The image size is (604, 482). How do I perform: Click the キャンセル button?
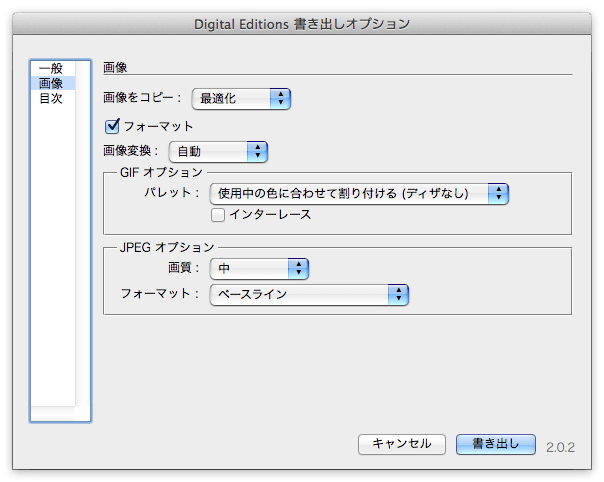pyautogui.click(x=402, y=444)
